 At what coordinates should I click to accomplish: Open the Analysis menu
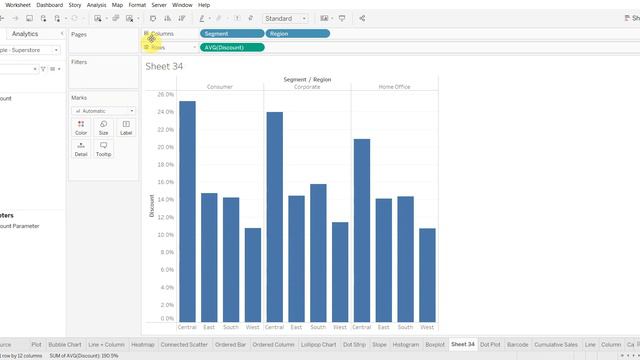coord(96,5)
